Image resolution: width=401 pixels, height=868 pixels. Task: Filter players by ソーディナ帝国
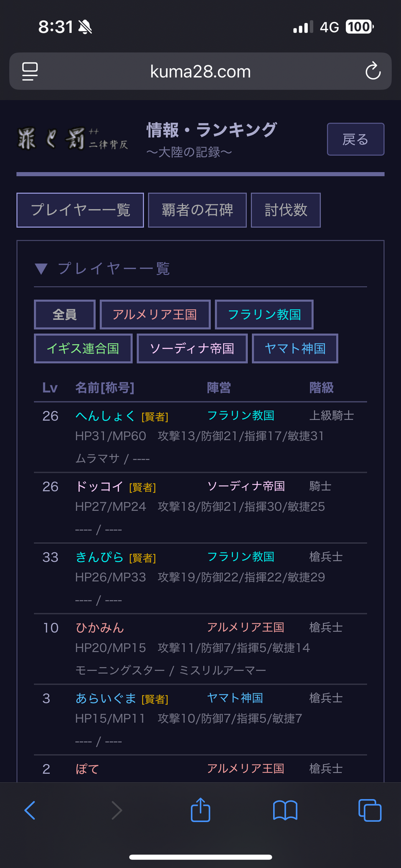pos(192,349)
